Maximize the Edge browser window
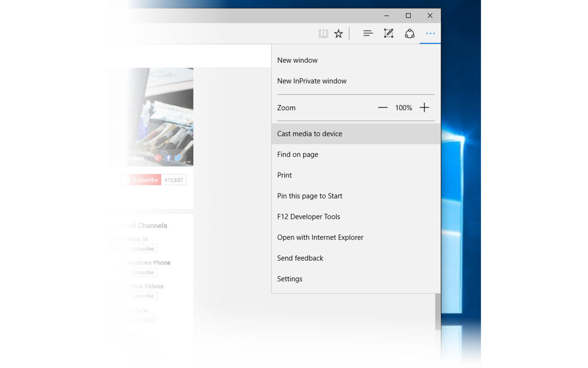The width and height of the screenshot is (588, 368). 408,16
